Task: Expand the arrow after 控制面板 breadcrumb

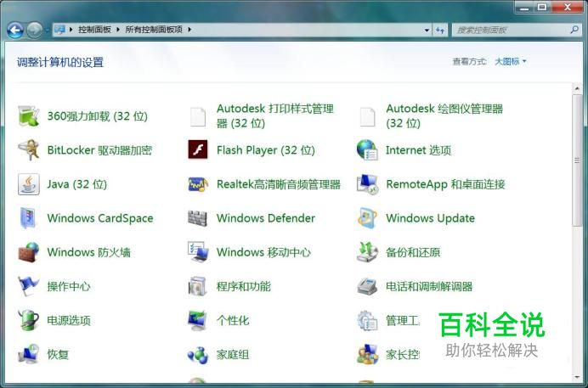Action: (118, 30)
